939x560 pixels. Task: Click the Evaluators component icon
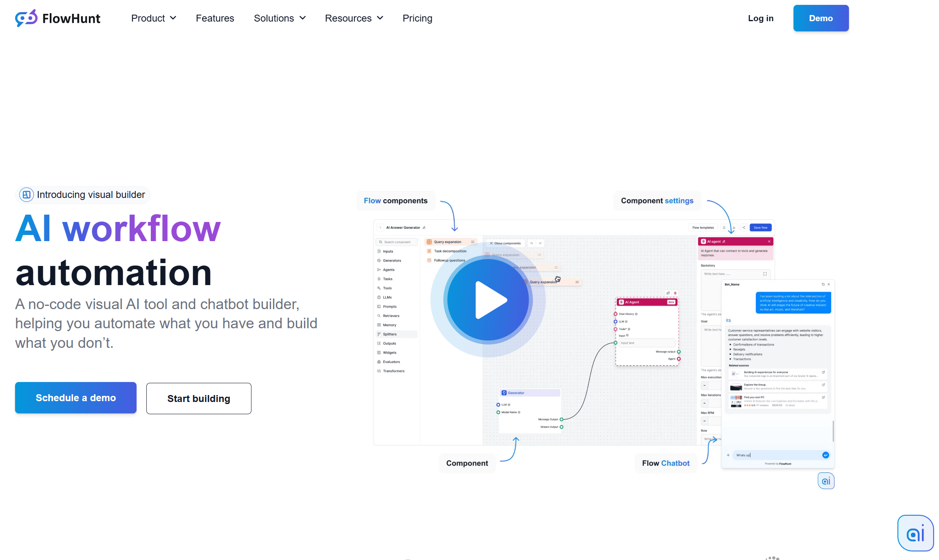click(x=379, y=362)
